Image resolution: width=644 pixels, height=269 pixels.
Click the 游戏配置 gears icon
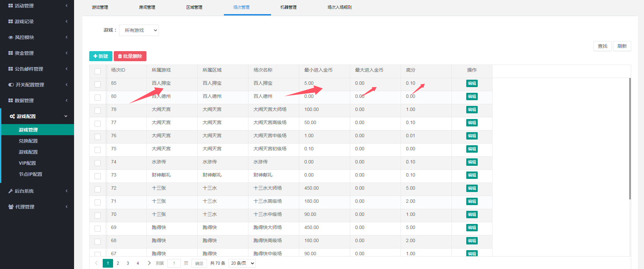click(x=12, y=116)
